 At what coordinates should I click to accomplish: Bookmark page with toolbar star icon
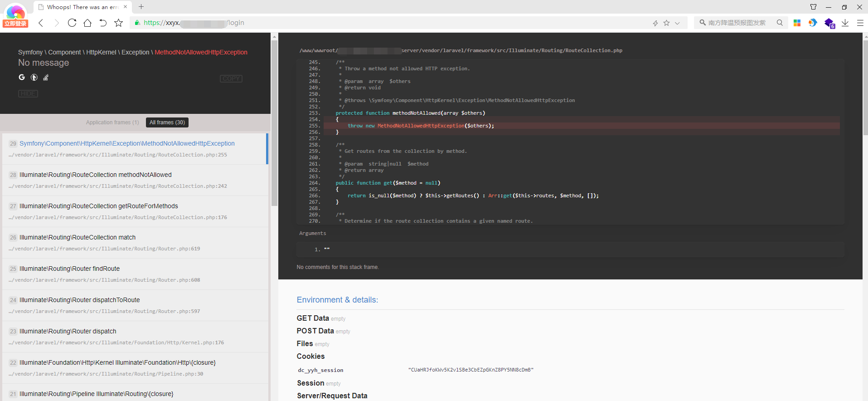point(118,23)
